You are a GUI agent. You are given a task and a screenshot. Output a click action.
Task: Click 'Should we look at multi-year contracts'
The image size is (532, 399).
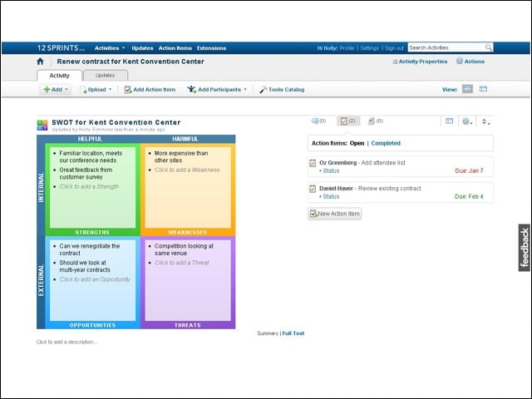point(85,266)
